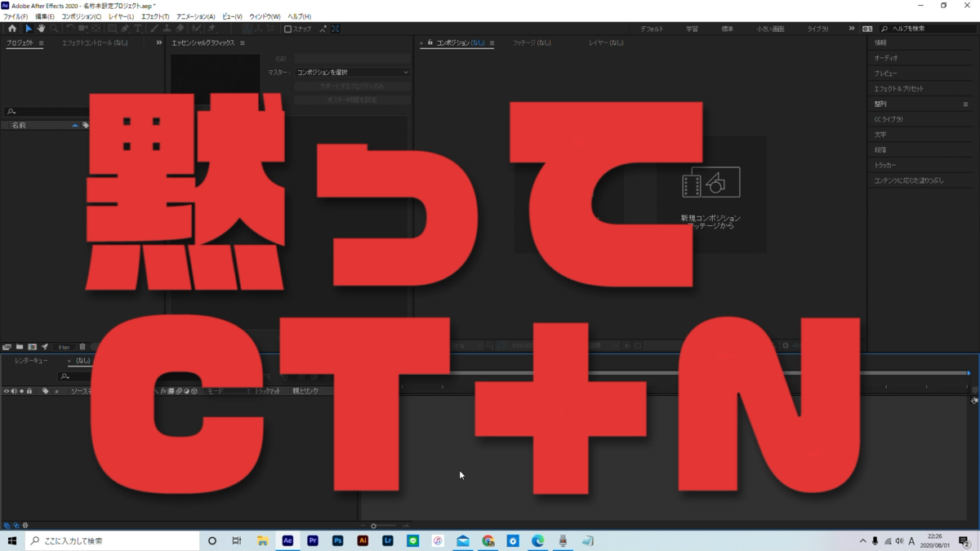Click the ヘルプを検索 search field
The width and height of the screenshot is (980, 551).
[929, 29]
